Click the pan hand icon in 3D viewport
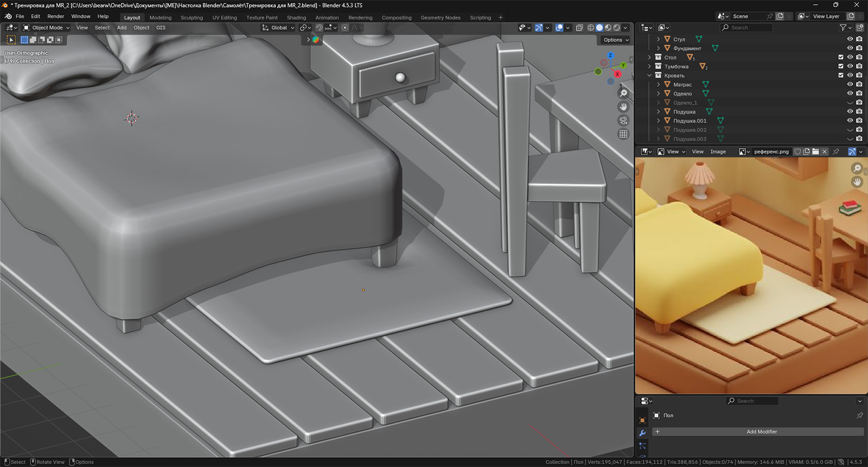 click(x=623, y=107)
